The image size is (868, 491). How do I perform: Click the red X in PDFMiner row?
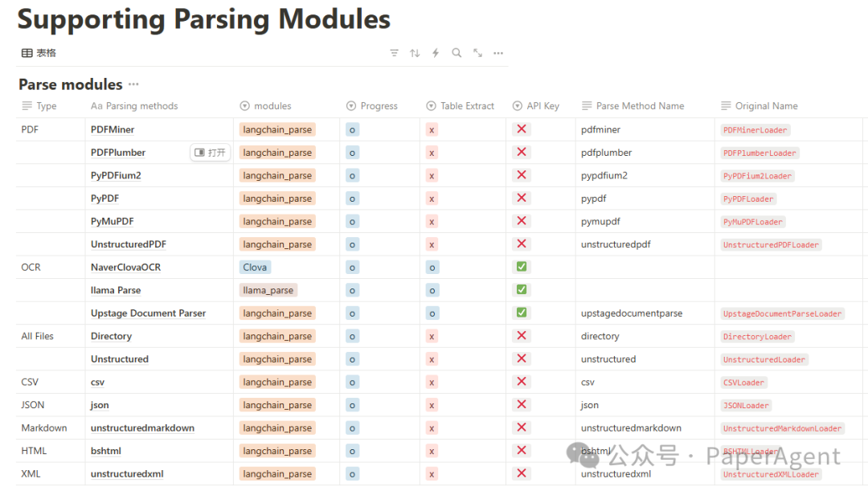click(522, 129)
